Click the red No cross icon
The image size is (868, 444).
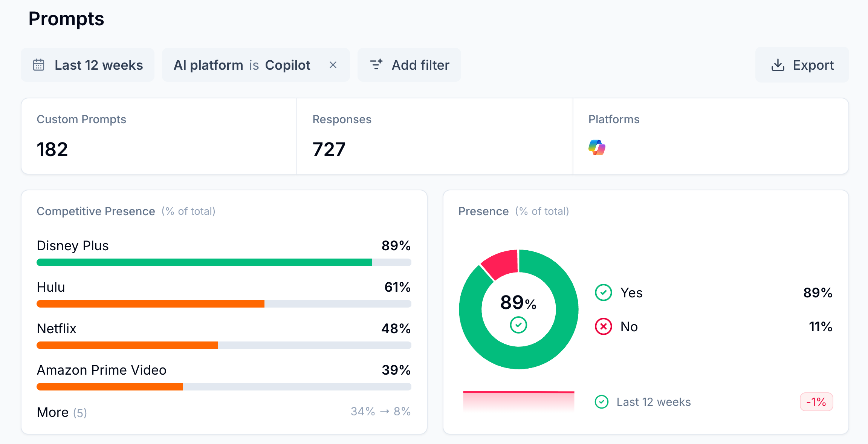[603, 326]
